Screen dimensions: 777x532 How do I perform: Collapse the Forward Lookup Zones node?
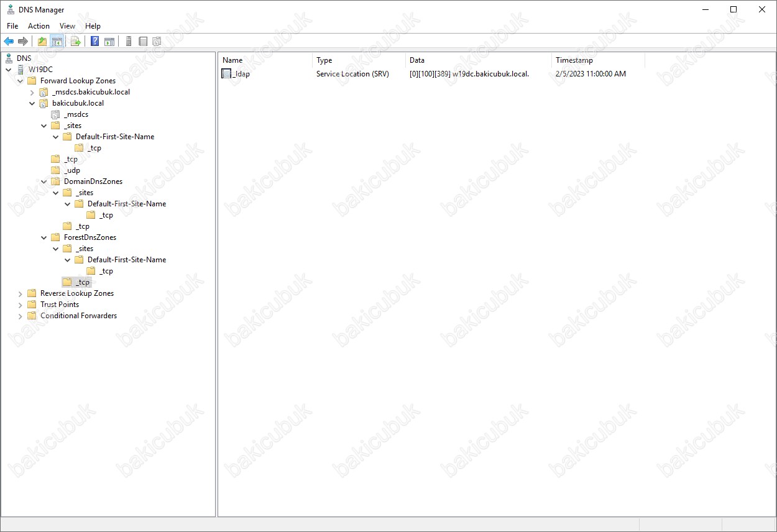pos(21,81)
